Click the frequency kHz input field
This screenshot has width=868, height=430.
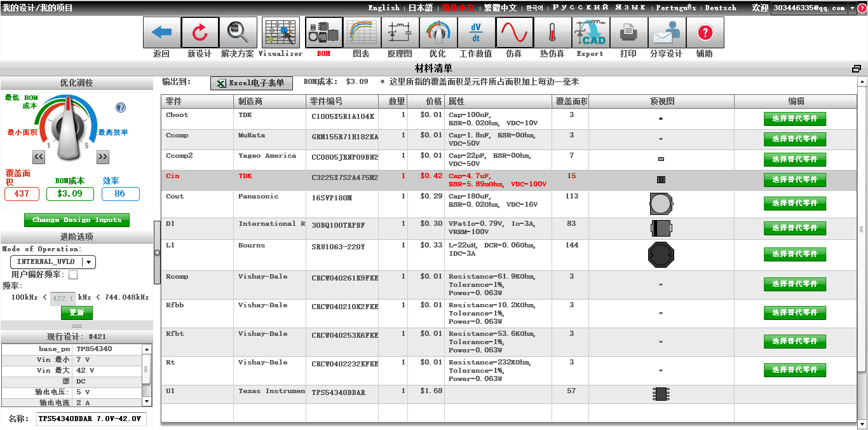coord(63,298)
